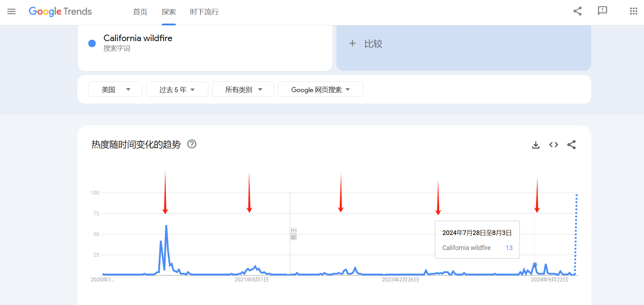Select the 探索 tab
Screen dimensions: 644x305
click(x=169, y=12)
